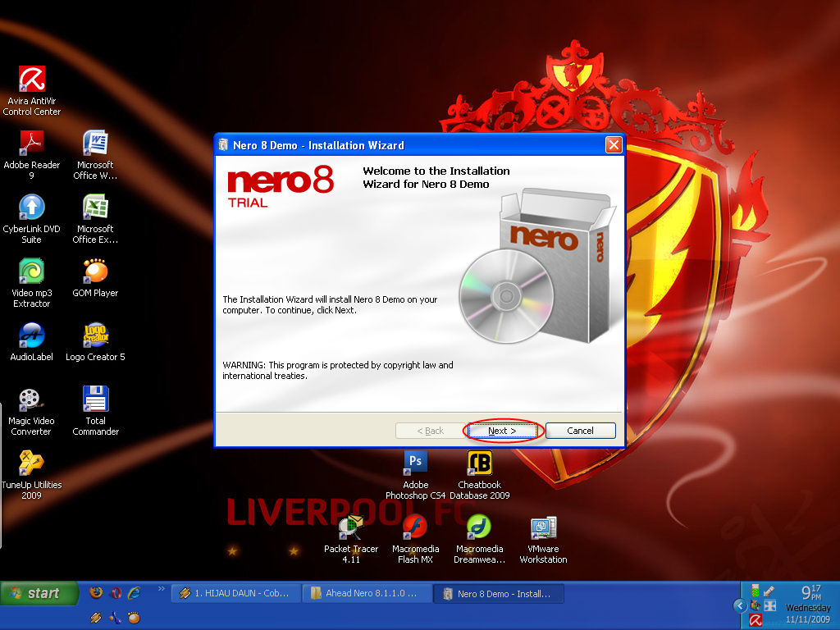Viewport: 840px width, 630px height.
Task: Switch to Ahead Nero 8.1.1.0 taskbar window
Action: 367,594
